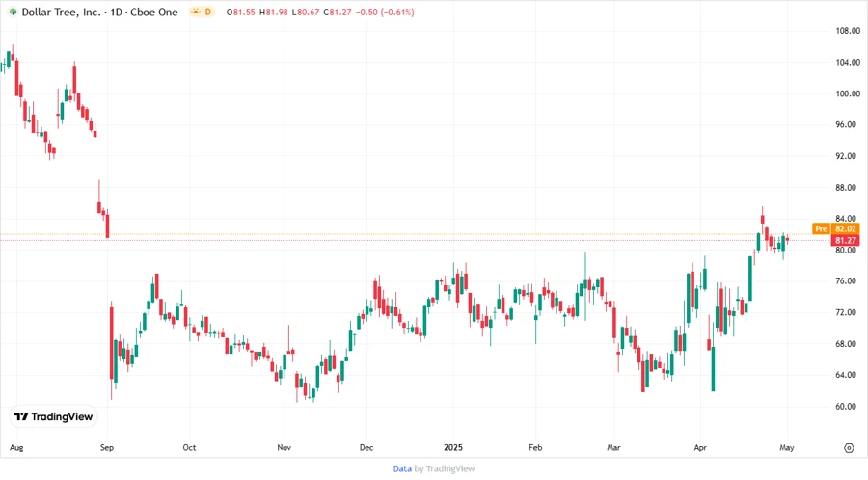Viewport: 868px width, 480px height.
Task: Follow the 'Data' link below the chart
Action: point(402,469)
